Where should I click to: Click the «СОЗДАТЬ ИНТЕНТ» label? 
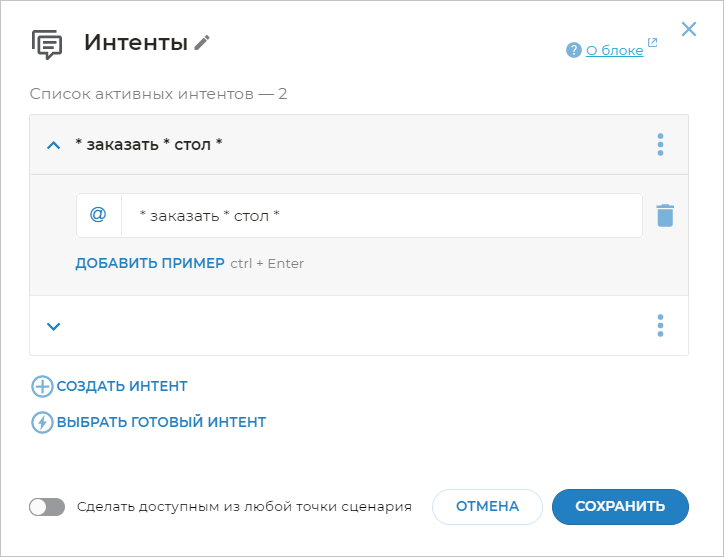point(122,386)
